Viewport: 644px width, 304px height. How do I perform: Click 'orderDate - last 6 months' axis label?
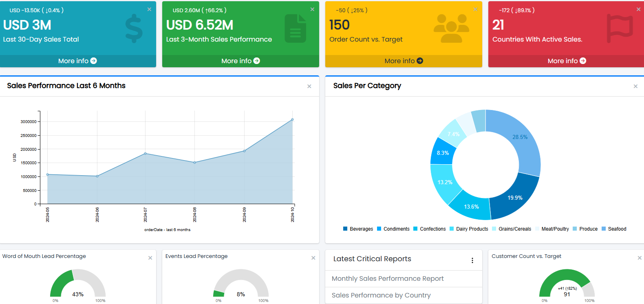click(168, 230)
